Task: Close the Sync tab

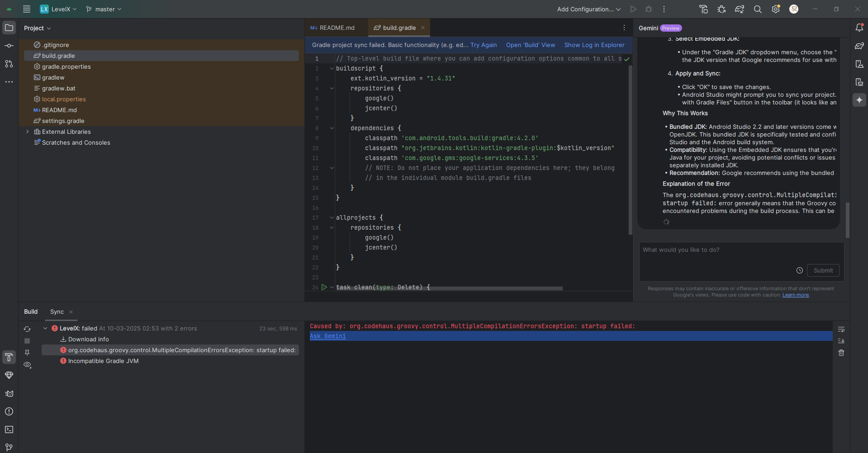Action: [71, 312]
